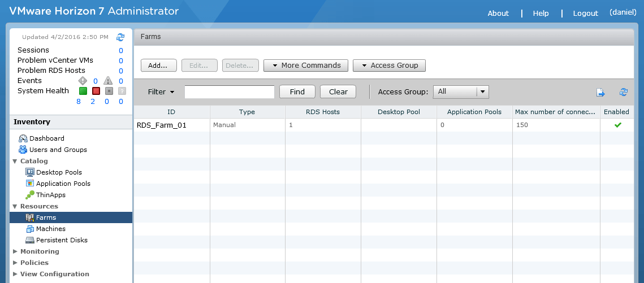Viewport: 644px width, 283px height.
Task: Expand the Policies section
Action: tap(15, 263)
